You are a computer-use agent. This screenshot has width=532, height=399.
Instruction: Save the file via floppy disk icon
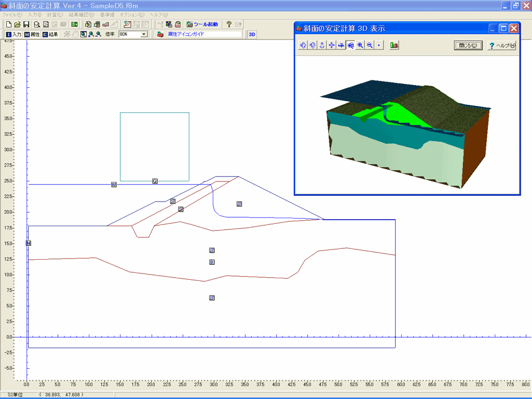pyautogui.click(x=26, y=24)
